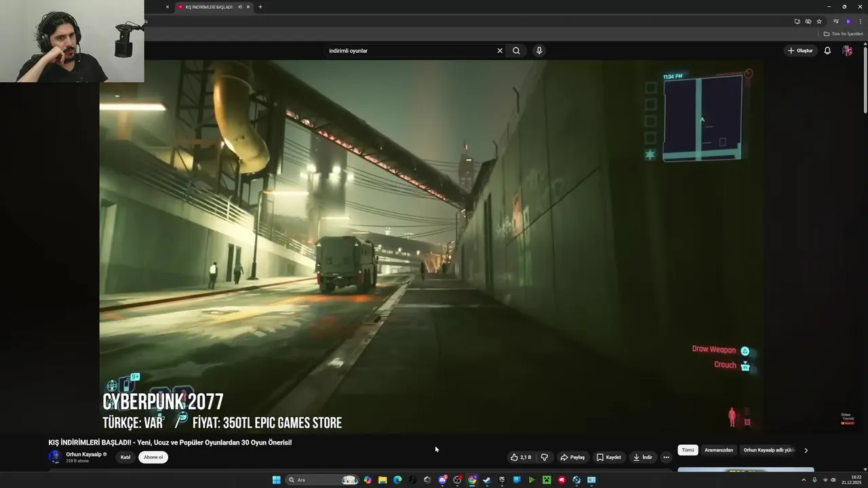Open Orhun Kayaalp channel name link
Screen dimensions: 868x488
[x=84, y=454]
